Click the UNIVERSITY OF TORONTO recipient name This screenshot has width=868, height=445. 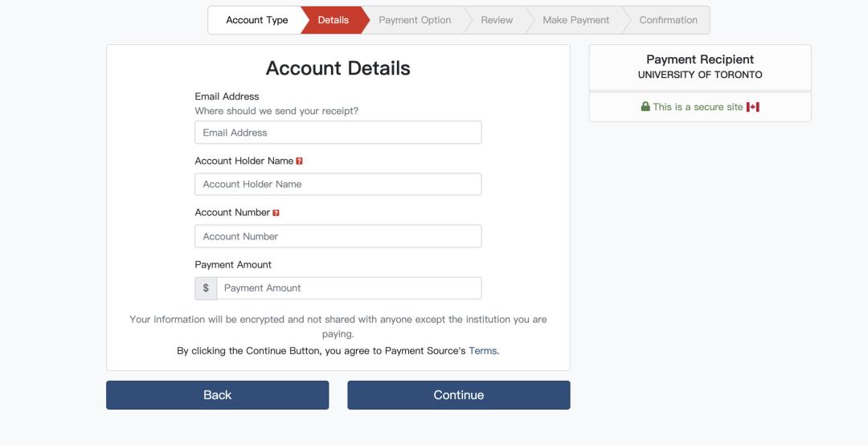[700, 75]
